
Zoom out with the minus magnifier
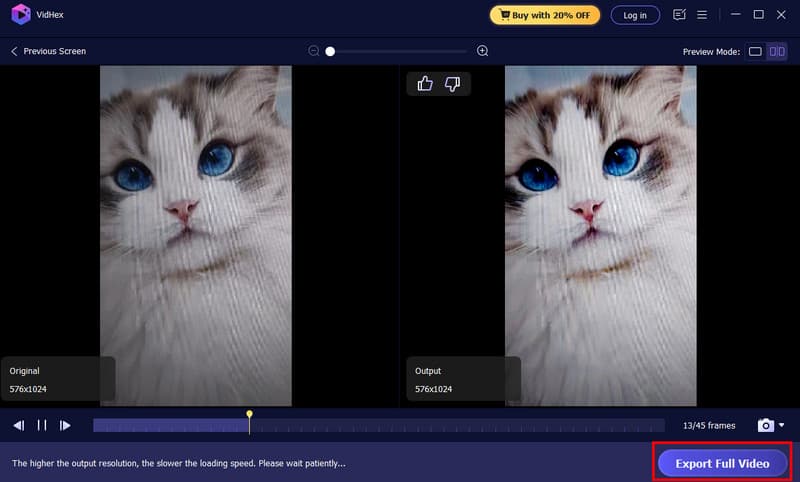pyautogui.click(x=314, y=51)
